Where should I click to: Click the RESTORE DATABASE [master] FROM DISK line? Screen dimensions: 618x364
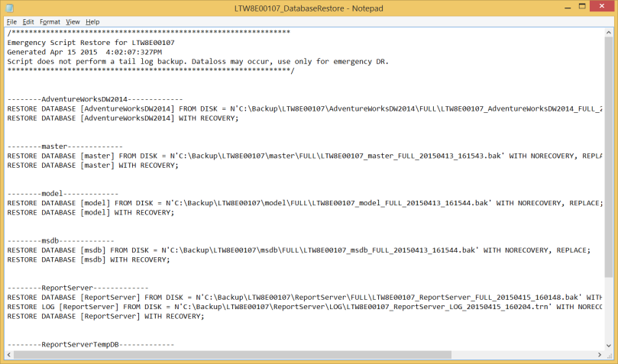click(x=305, y=156)
